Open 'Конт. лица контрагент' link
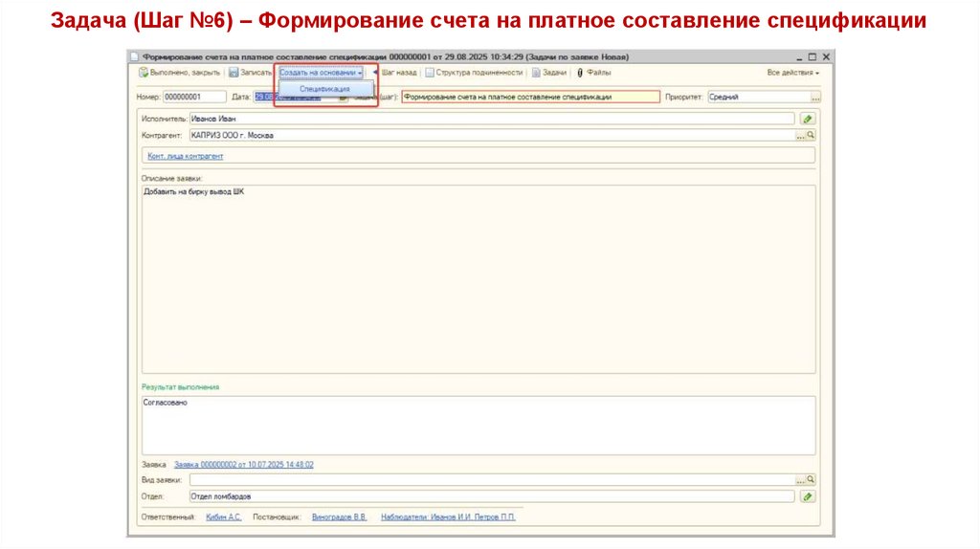980x549 pixels. (x=185, y=155)
